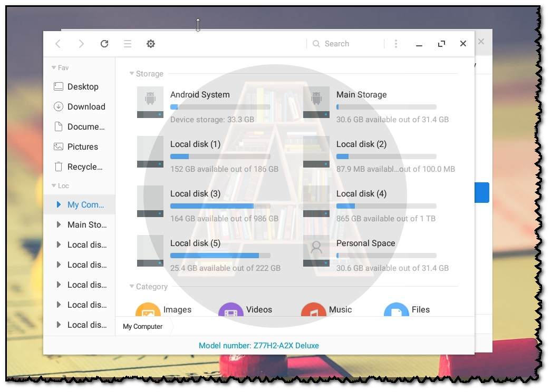Open Local disk (4) drive icon
This screenshot has height=392, width=551.
pos(316,201)
